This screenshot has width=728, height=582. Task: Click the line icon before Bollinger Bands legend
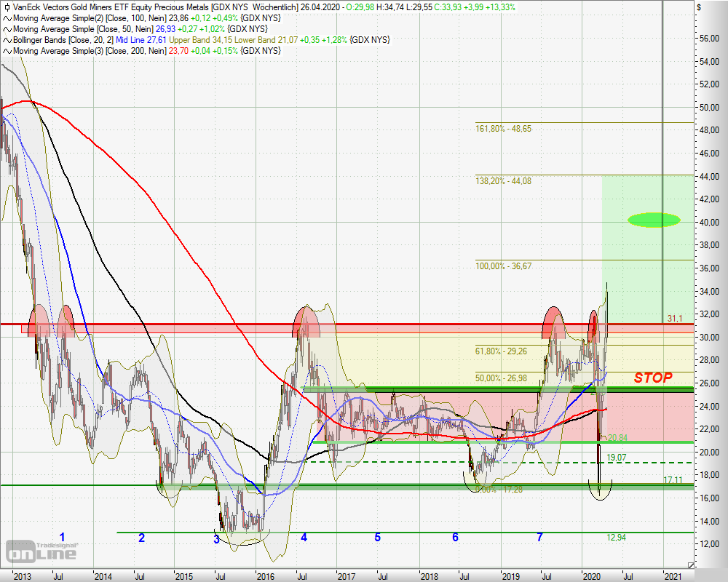(7, 41)
